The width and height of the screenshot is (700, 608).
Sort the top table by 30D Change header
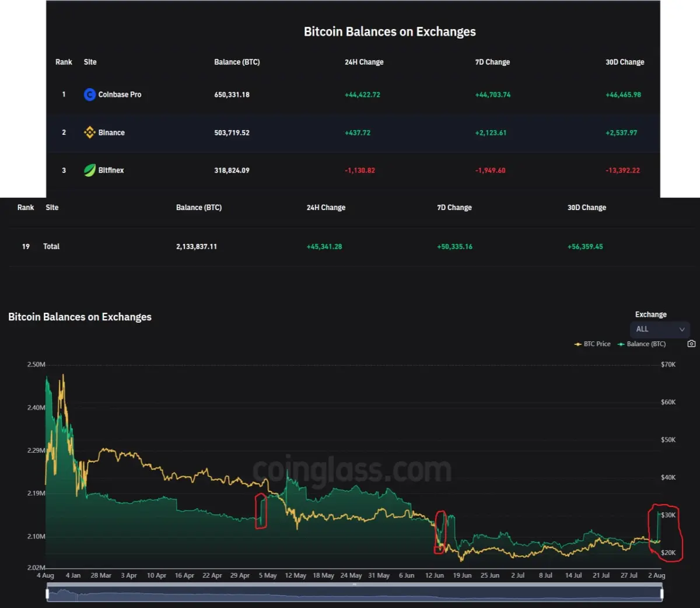pos(625,62)
